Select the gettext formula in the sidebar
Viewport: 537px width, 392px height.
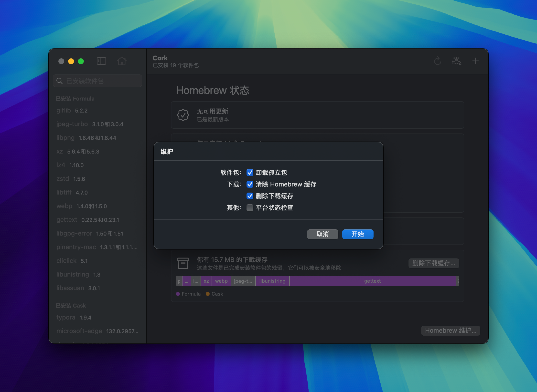click(x=97, y=220)
